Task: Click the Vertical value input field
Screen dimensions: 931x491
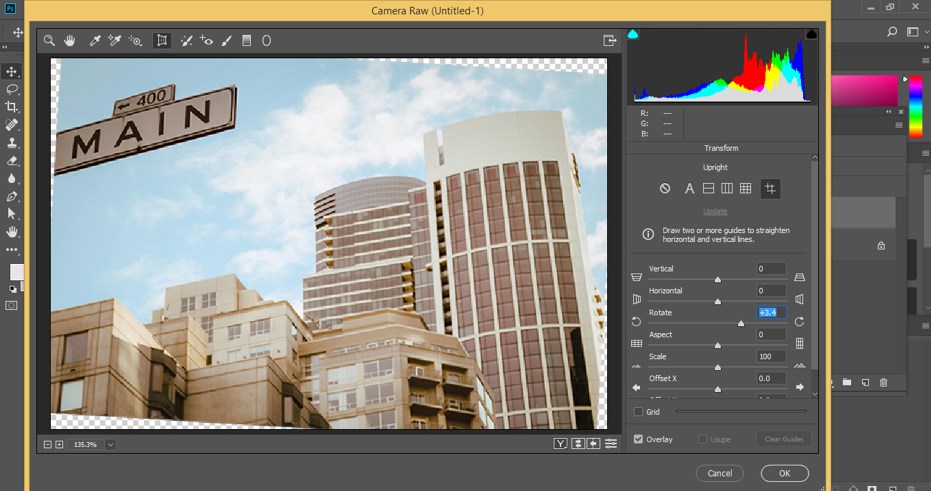Action: click(x=771, y=269)
